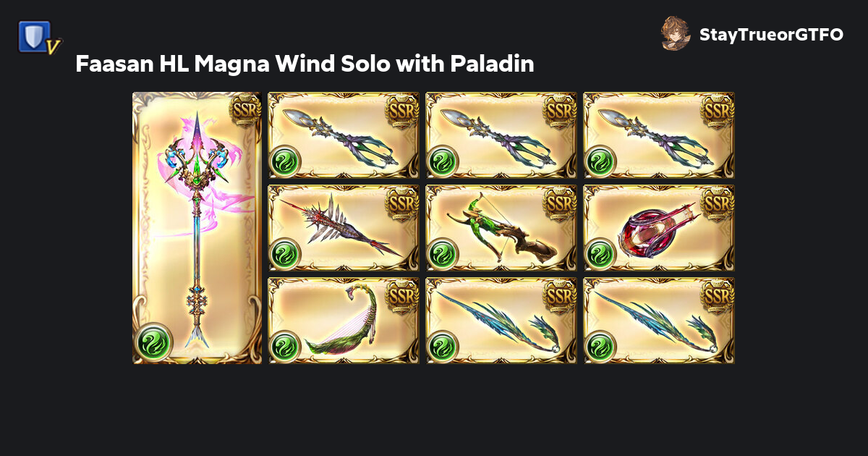This screenshot has height=456, width=868.
Task: Select the green bow weapon card
Action: (501, 227)
